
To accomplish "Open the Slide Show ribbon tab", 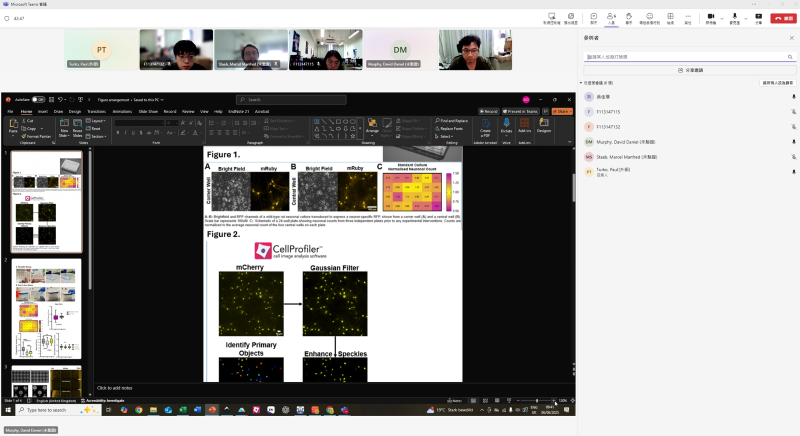I will tap(149, 111).
